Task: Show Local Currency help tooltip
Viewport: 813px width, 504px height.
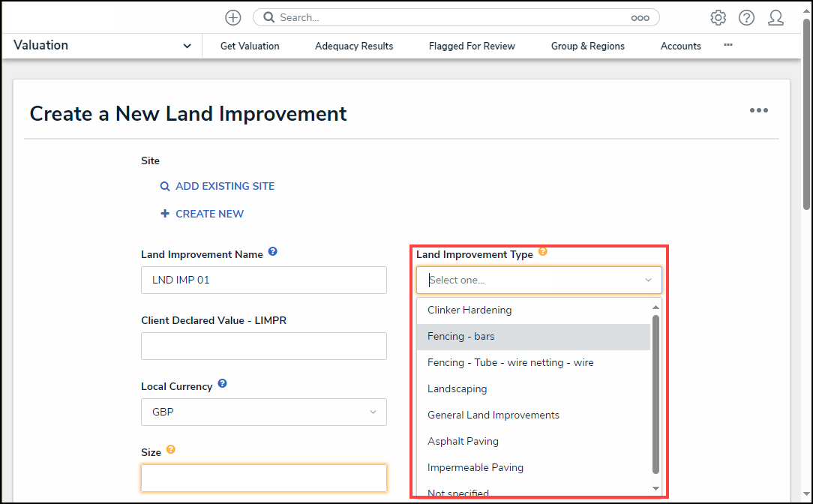Action: (222, 383)
